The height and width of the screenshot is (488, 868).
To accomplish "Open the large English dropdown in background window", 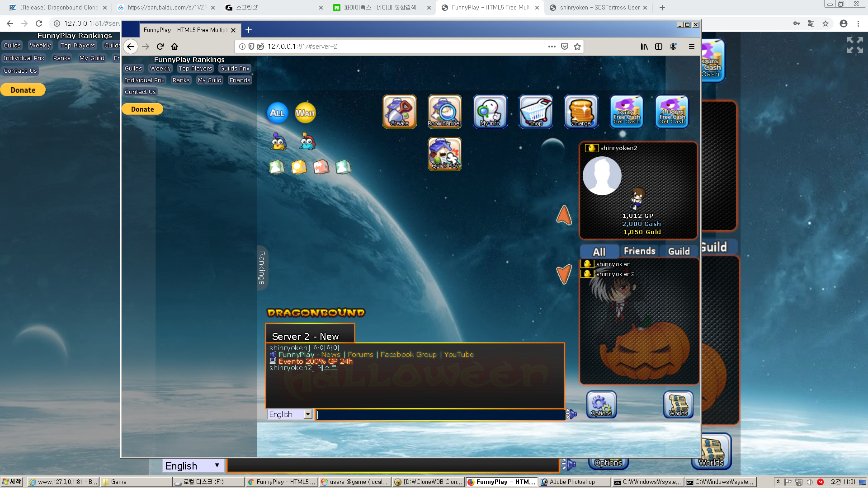I will coord(192,466).
